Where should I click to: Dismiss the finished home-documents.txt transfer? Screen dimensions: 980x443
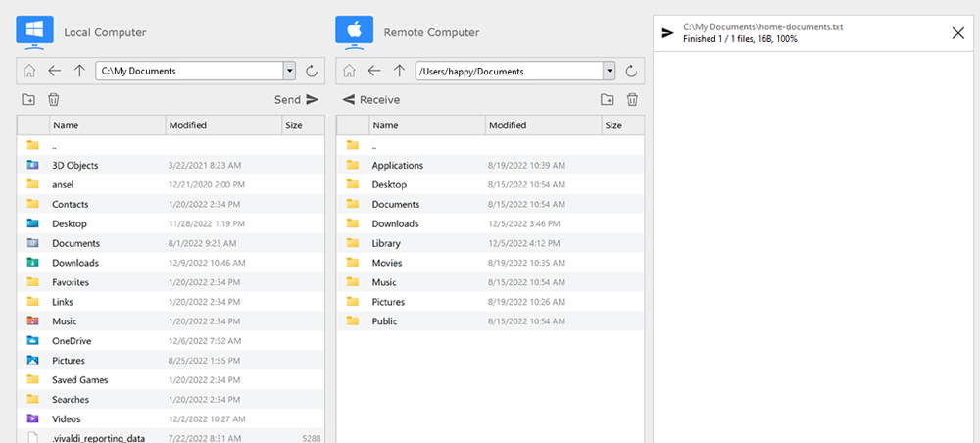click(957, 33)
